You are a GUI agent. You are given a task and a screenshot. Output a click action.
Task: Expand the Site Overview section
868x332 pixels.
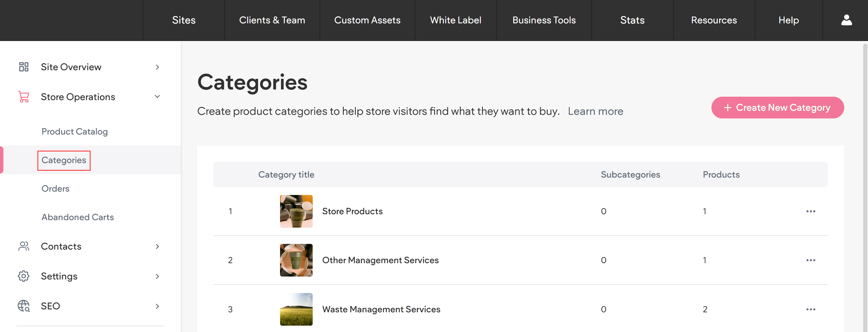157,67
